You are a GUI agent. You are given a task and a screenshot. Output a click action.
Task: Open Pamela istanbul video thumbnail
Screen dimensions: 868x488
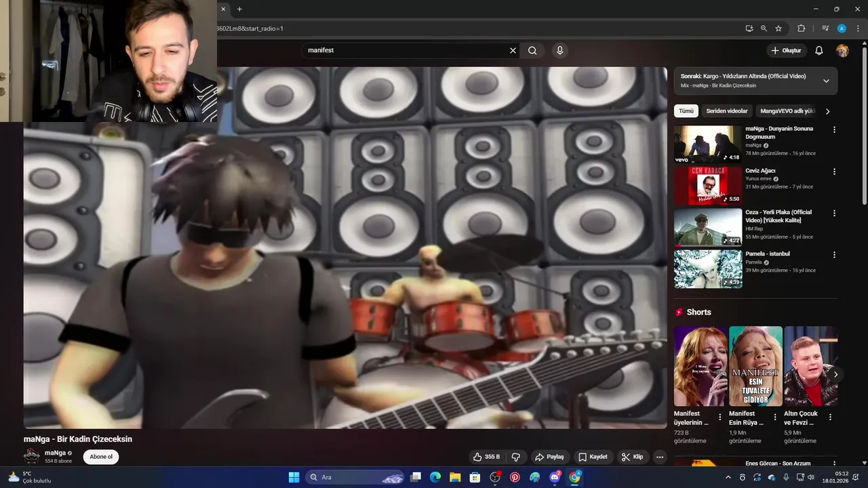708,269
